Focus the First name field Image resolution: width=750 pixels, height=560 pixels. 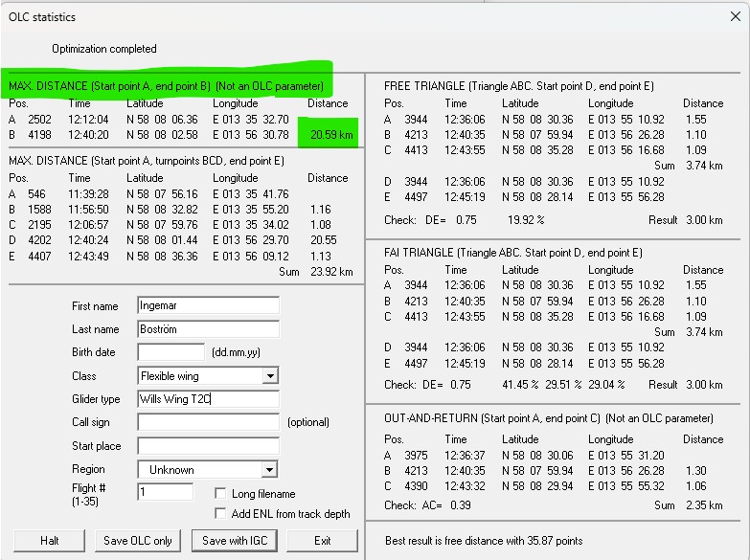coord(208,305)
